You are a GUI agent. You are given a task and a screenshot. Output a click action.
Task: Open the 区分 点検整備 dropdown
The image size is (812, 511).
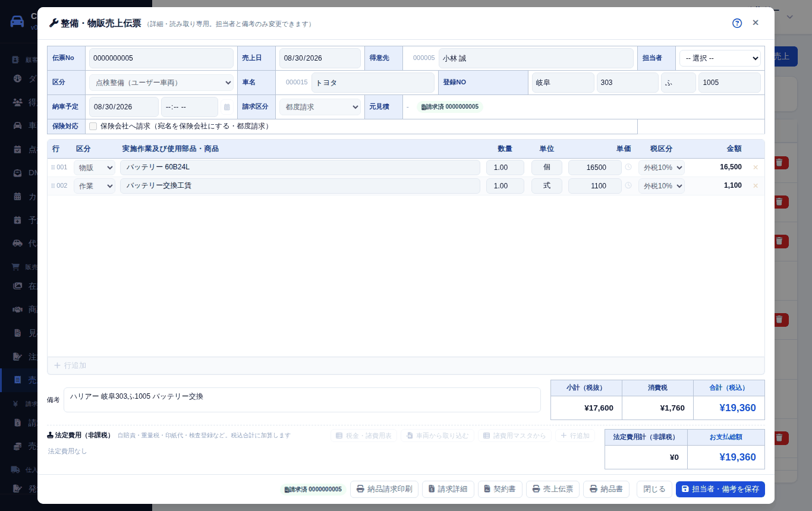161,83
